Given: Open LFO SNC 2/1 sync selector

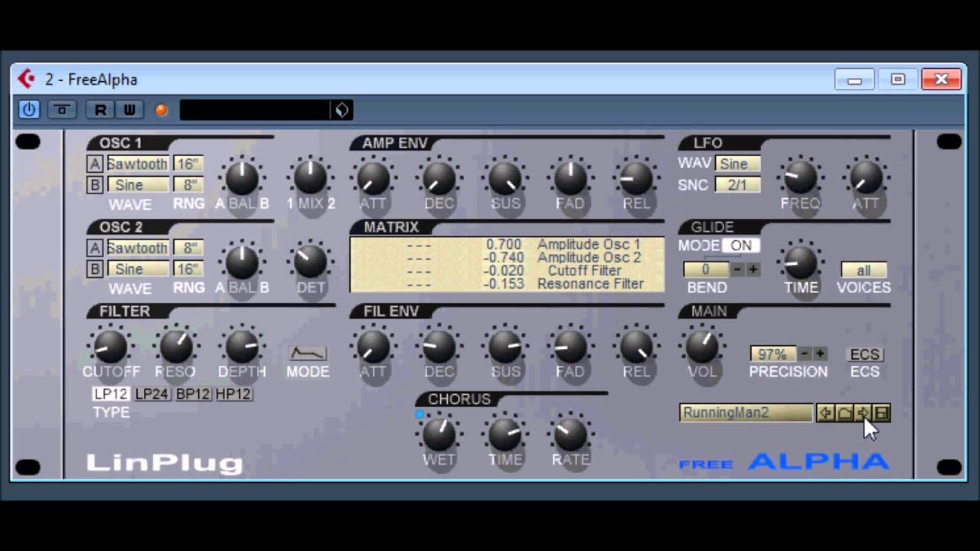Looking at the screenshot, I should click(737, 184).
